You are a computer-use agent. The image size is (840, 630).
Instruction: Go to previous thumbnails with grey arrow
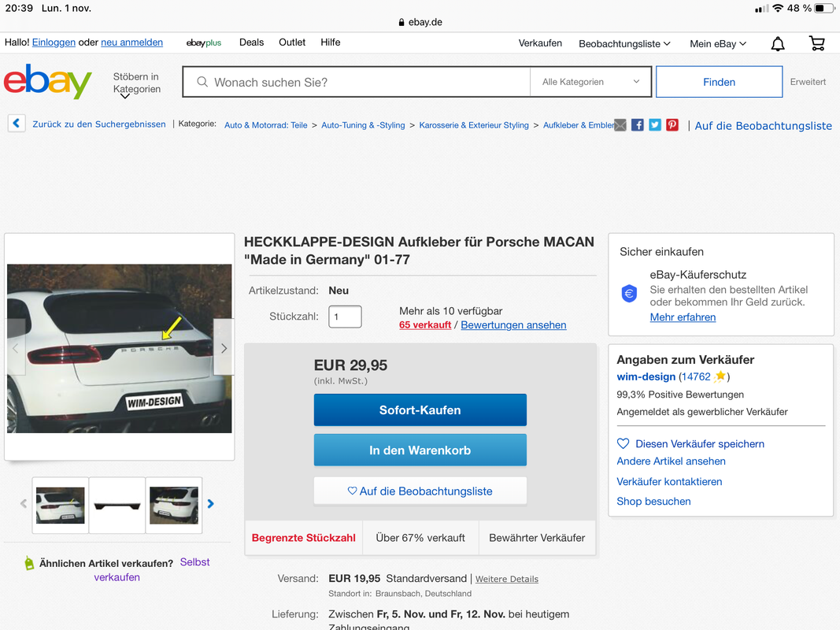(x=24, y=503)
